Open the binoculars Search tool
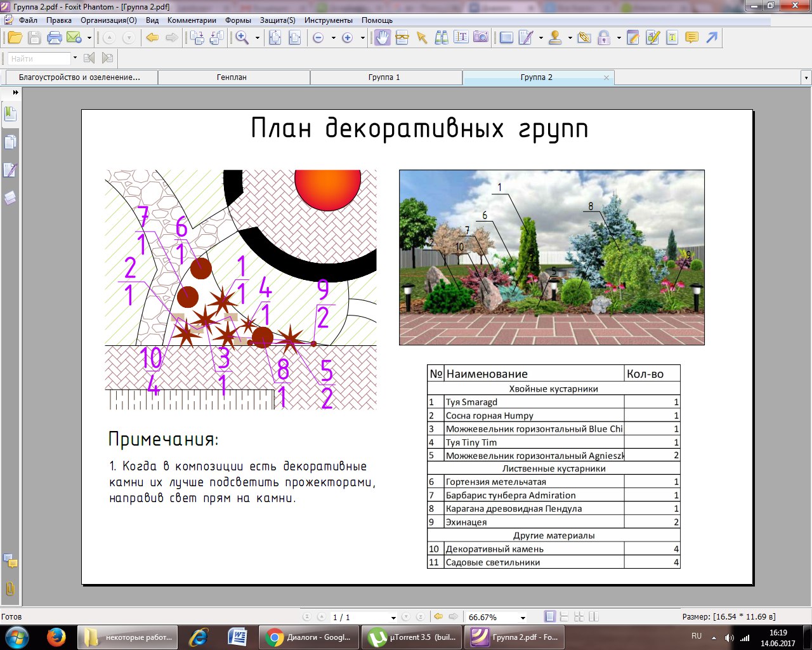Image resolution: width=812 pixels, height=650 pixels. 442,38
